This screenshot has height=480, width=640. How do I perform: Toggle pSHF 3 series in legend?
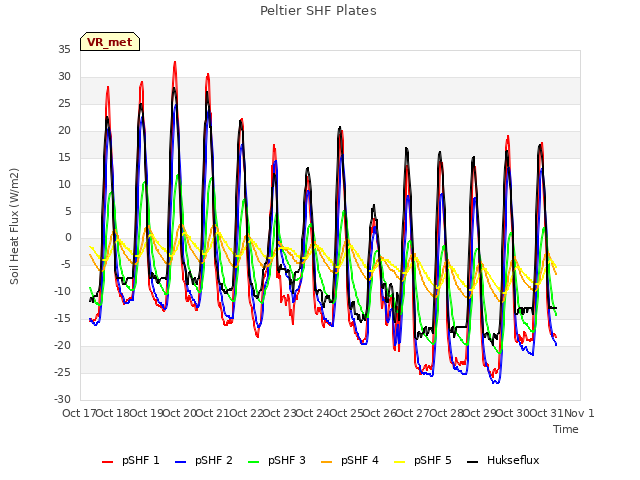277,460
